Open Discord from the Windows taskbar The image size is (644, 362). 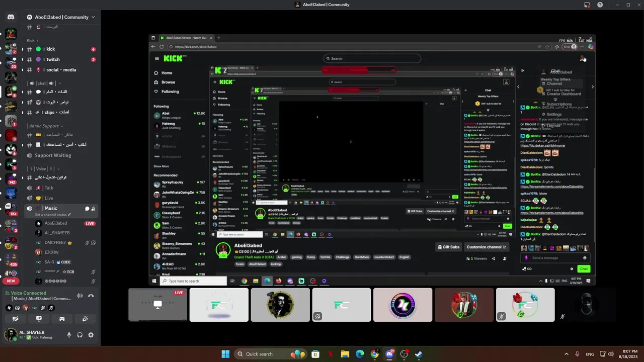pyautogui.click(x=389, y=354)
